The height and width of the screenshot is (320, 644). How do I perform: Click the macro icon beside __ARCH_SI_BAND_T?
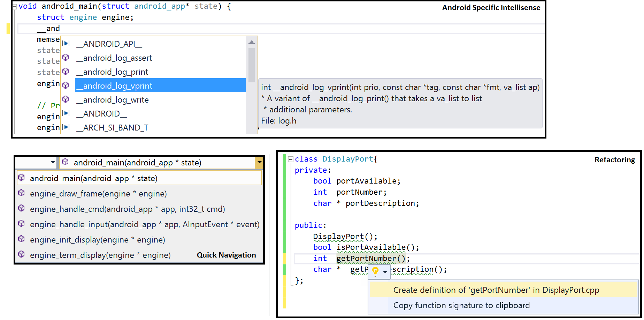pos(66,127)
